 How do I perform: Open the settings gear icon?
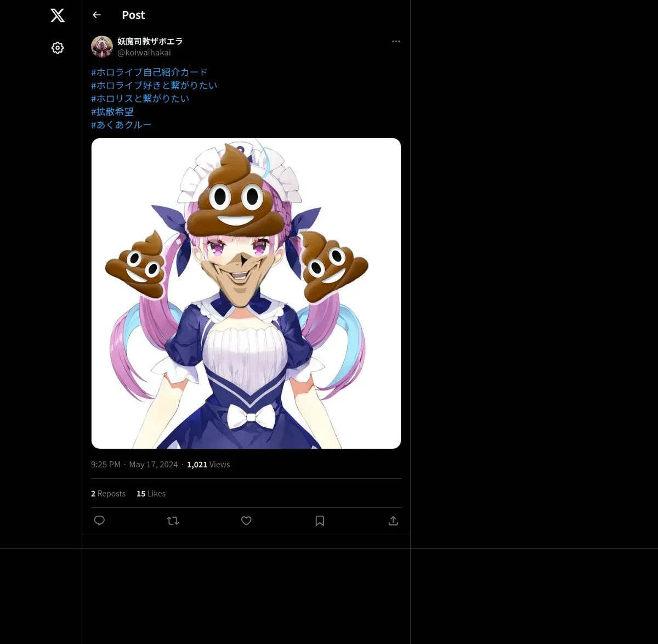click(58, 48)
